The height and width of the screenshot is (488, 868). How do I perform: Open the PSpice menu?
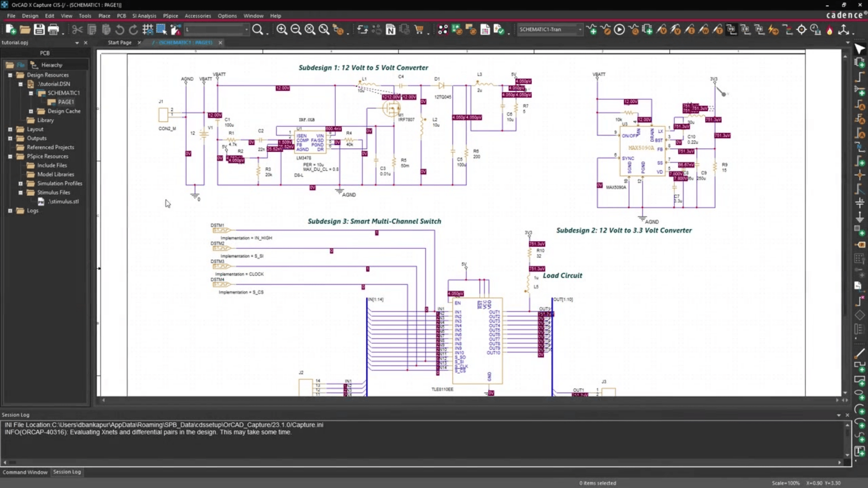click(170, 16)
